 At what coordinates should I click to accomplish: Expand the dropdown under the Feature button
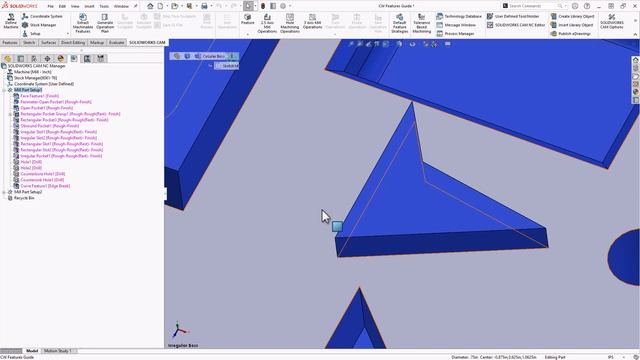(x=247, y=34)
